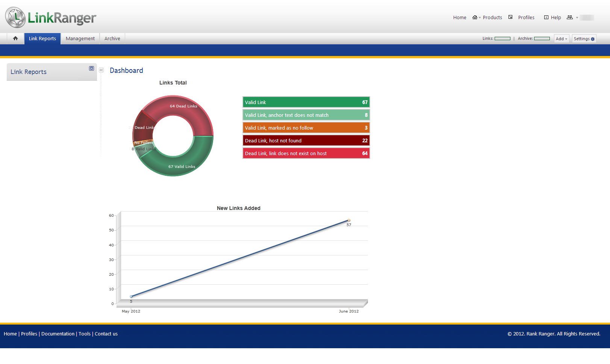The image size is (610, 364).
Task: Click the Links usage progress bar
Action: click(503, 39)
